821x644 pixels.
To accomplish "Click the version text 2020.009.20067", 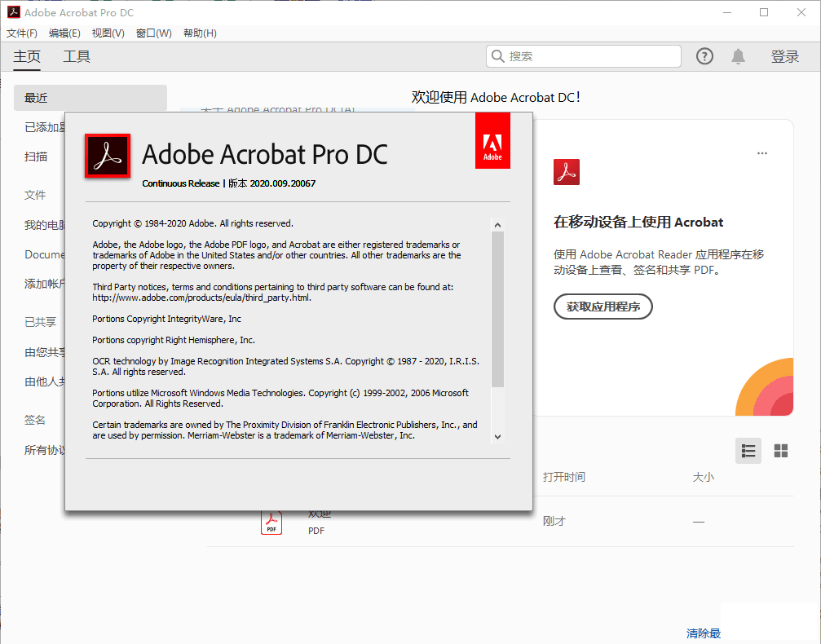I will (x=283, y=183).
